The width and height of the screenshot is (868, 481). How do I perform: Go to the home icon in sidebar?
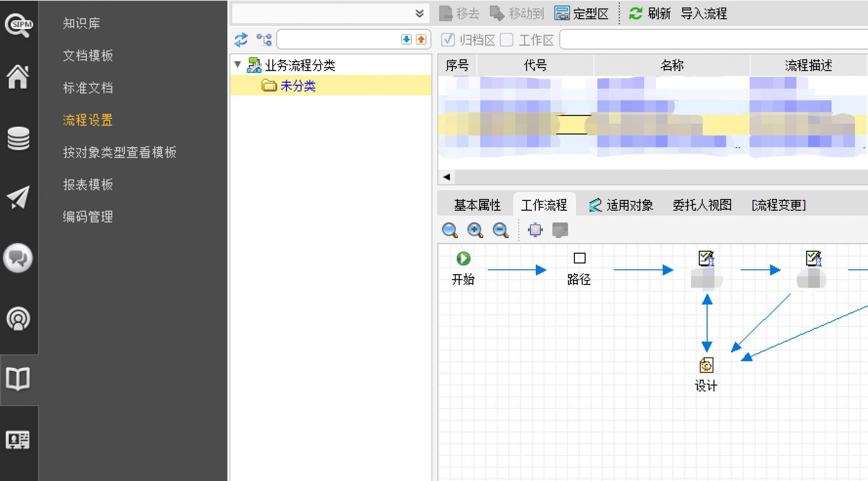pyautogui.click(x=18, y=76)
